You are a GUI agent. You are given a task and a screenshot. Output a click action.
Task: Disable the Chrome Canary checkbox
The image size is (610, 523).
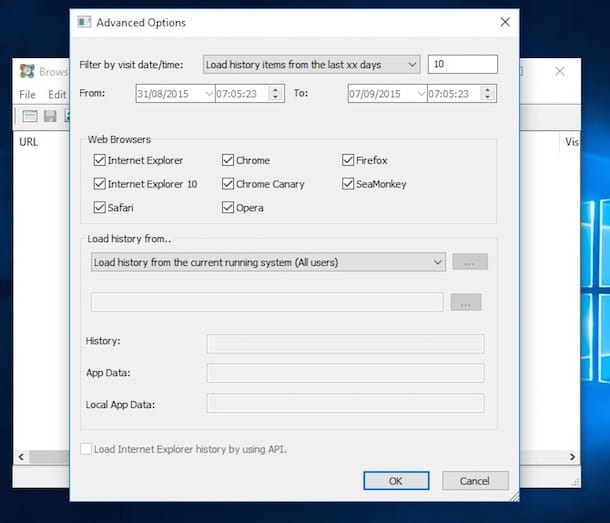coord(228,184)
